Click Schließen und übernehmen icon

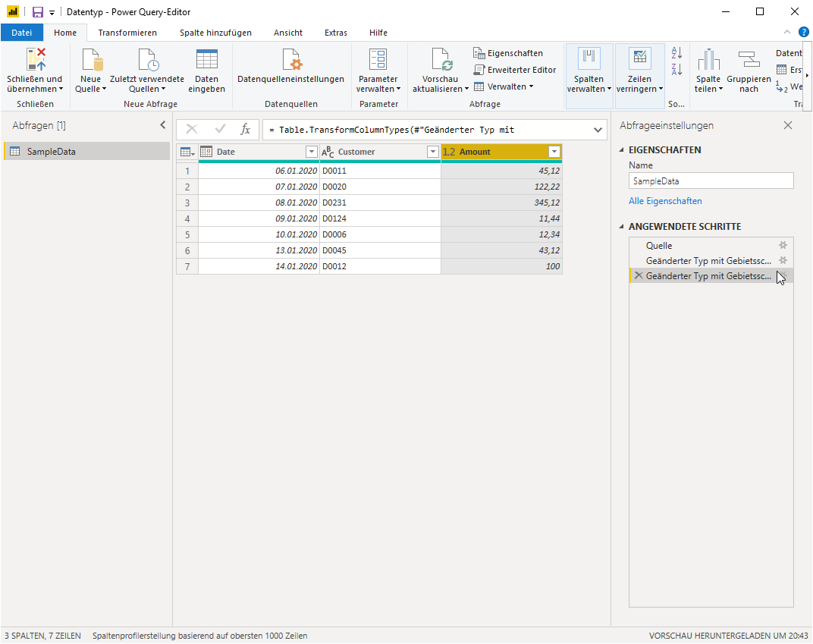[36, 59]
